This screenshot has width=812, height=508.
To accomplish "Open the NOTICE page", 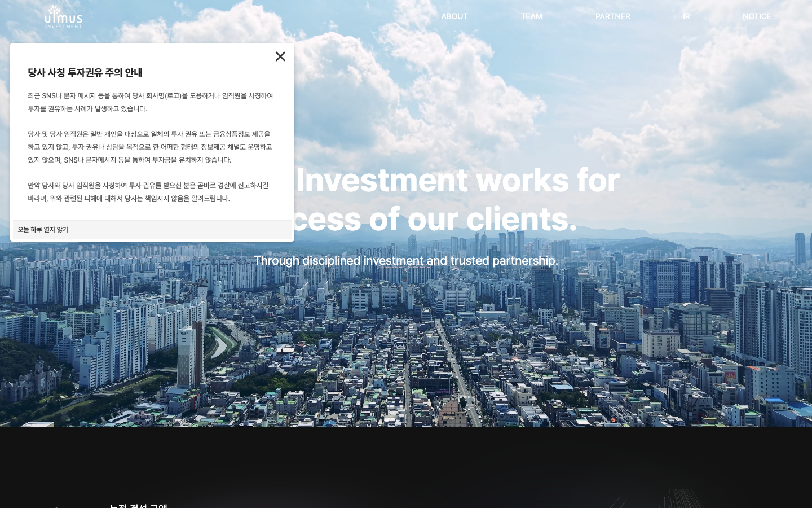I will (757, 16).
